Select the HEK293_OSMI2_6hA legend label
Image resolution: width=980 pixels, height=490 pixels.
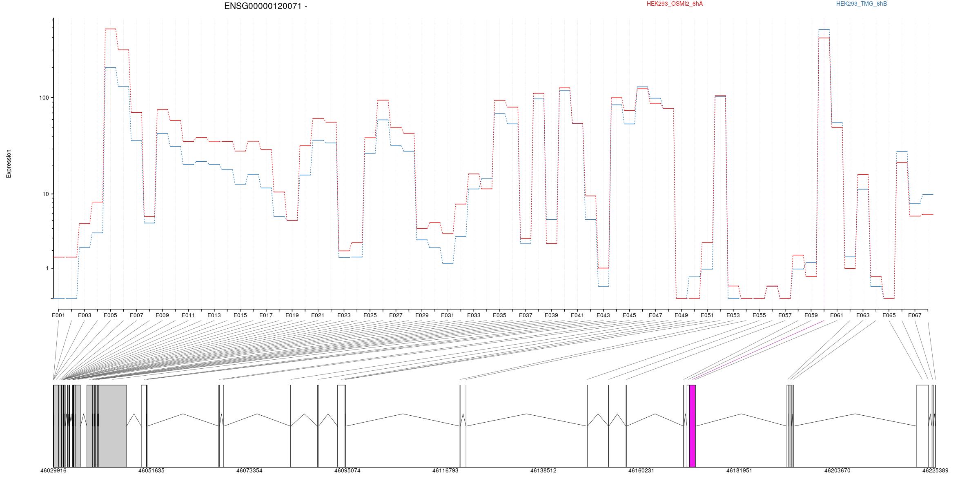[x=675, y=4]
